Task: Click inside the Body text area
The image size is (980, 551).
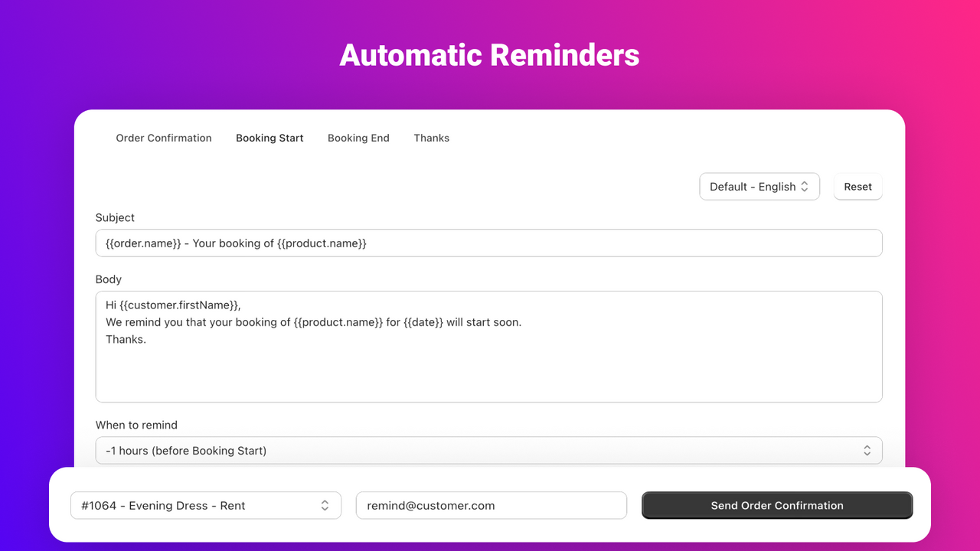Action: 488,347
